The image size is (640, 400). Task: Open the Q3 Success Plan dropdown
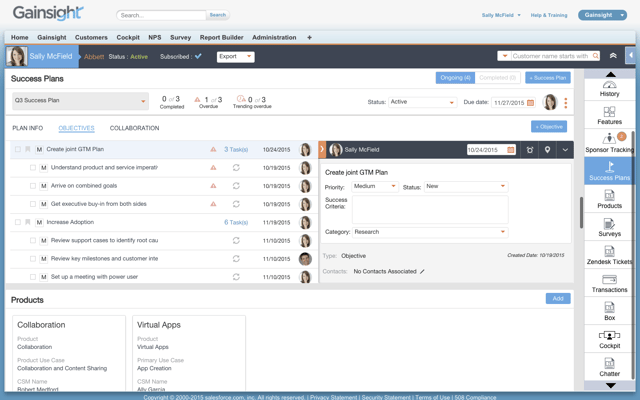coord(80,101)
